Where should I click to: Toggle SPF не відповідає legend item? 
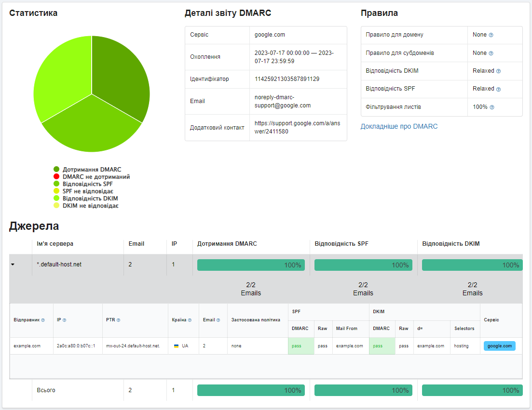coord(87,191)
